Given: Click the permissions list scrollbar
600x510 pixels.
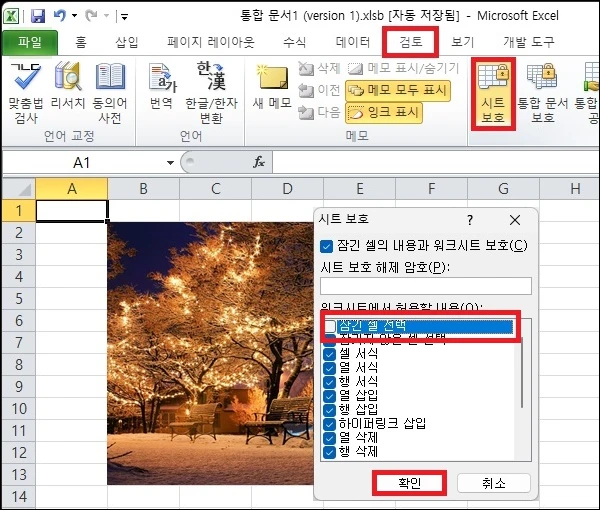Looking at the screenshot, I should (522, 373).
